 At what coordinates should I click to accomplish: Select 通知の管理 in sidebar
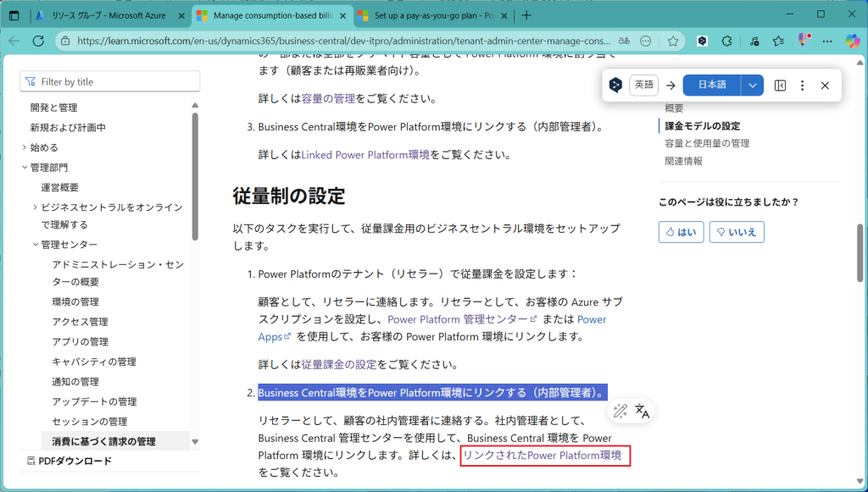75,381
